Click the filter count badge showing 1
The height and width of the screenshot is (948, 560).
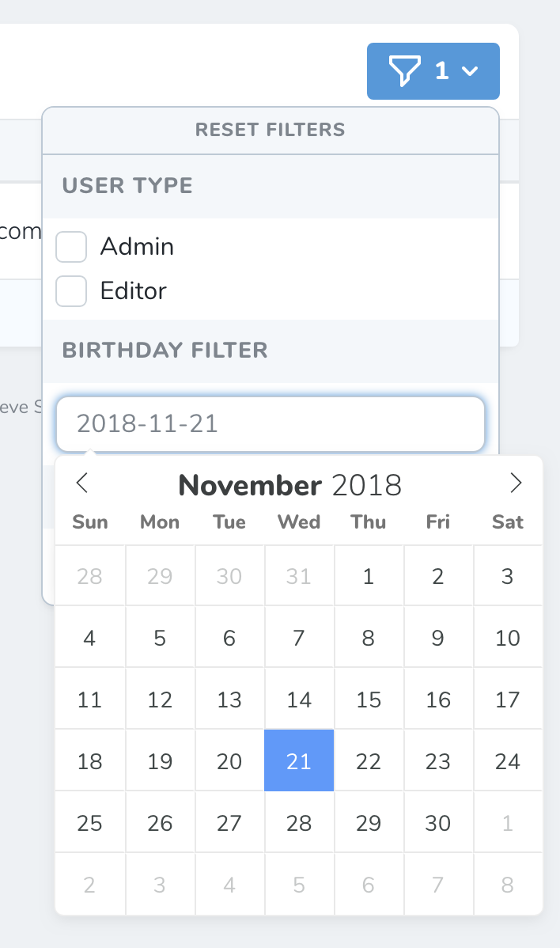(x=444, y=71)
